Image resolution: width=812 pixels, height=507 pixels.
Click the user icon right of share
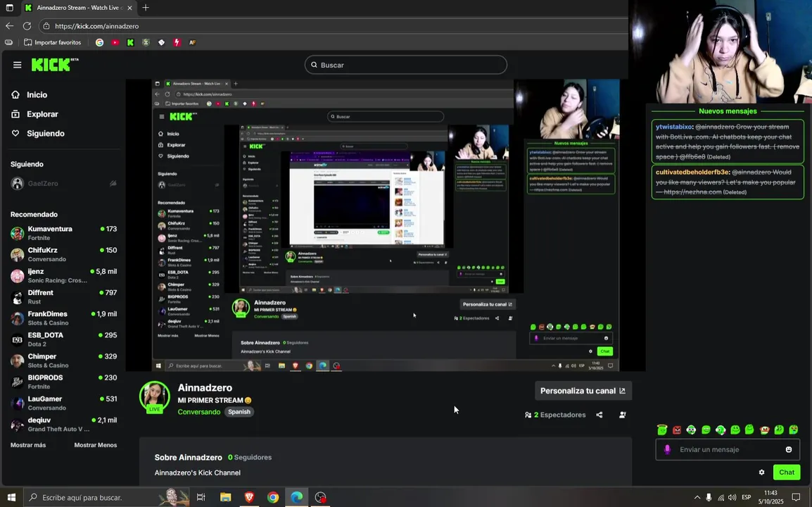pos(623,415)
